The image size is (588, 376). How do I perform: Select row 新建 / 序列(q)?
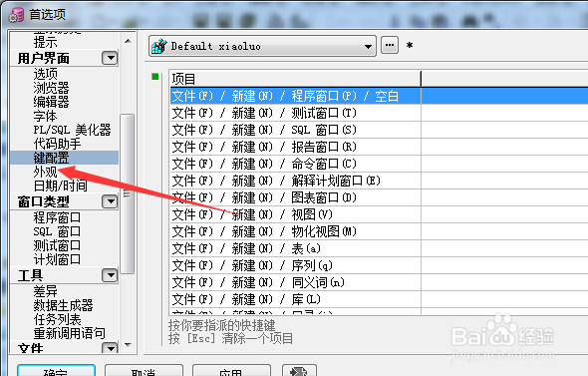[x=296, y=265]
